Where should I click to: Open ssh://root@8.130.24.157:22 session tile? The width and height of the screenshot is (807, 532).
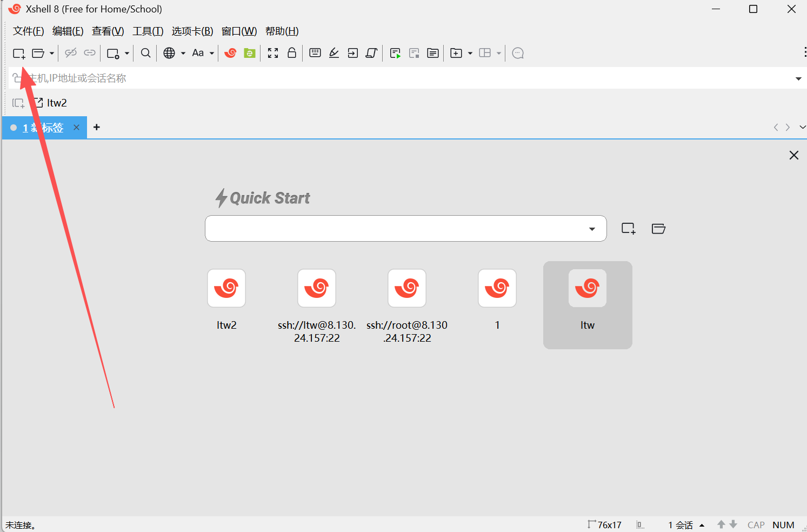click(407, 307)
